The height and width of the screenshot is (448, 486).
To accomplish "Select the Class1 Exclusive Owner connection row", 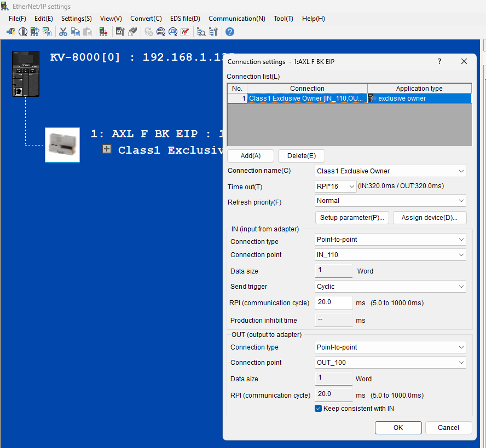I will [x=350, y=98].
